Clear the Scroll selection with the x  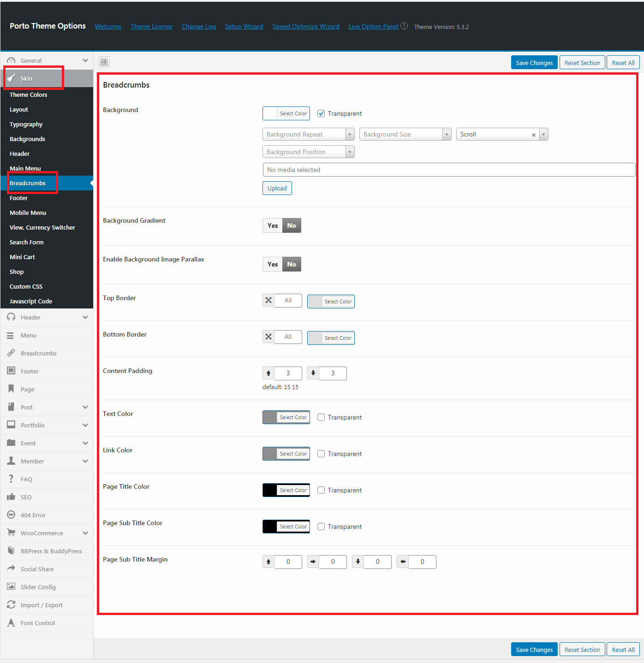coord(534,135)
